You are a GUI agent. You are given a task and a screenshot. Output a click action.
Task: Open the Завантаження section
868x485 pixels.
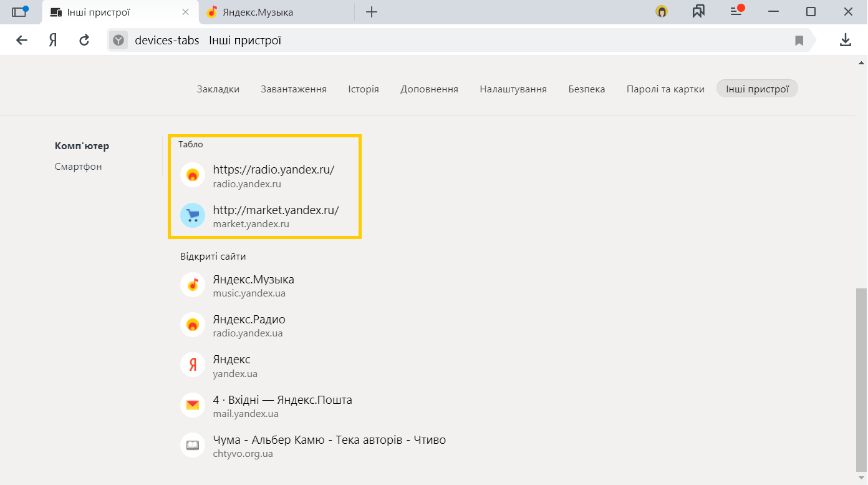(x=294, y=89)
